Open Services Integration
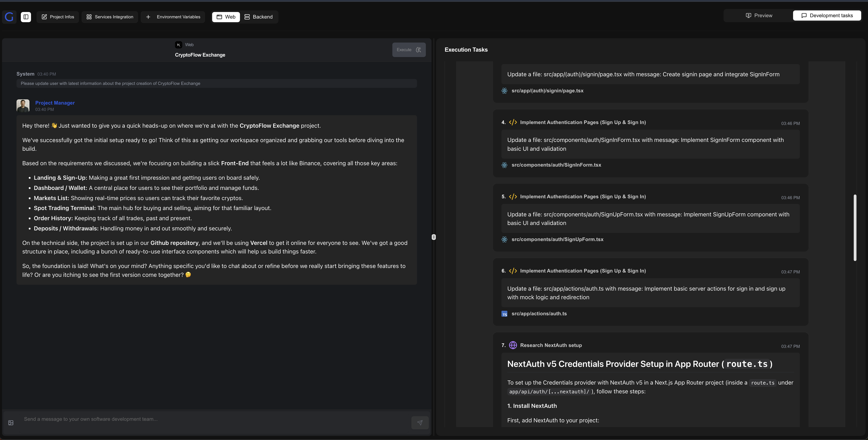This screenshot has height=440, width=868. (x=110, y=17)
